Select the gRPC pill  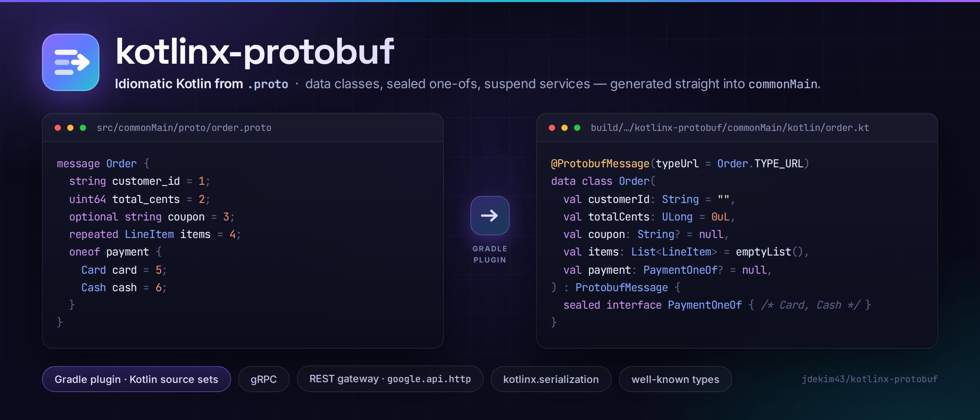tap(264, 379)
